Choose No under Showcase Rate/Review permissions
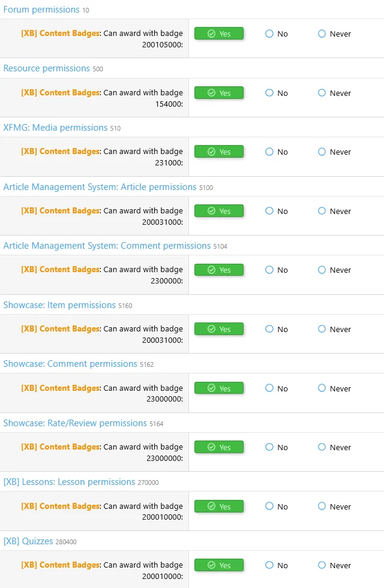The height and width of the screenshot is (588, 384). (277, 447)
